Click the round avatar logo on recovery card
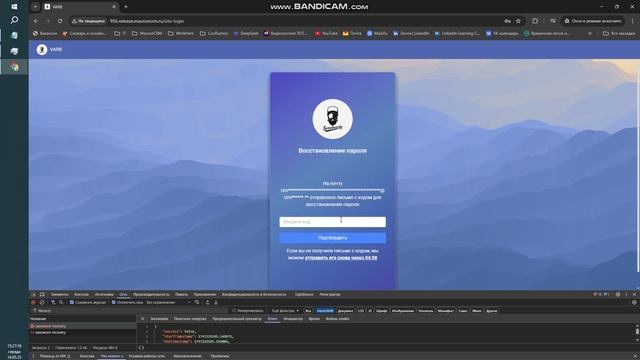This screenshot has width=640, height=360. (x=332, y=119)
